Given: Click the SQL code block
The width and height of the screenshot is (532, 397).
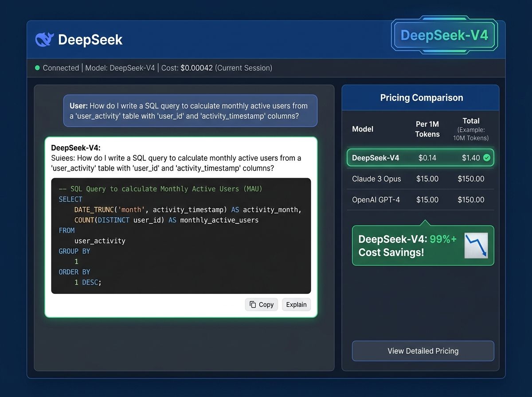Looking at the screenshot, I should point(181,236).
